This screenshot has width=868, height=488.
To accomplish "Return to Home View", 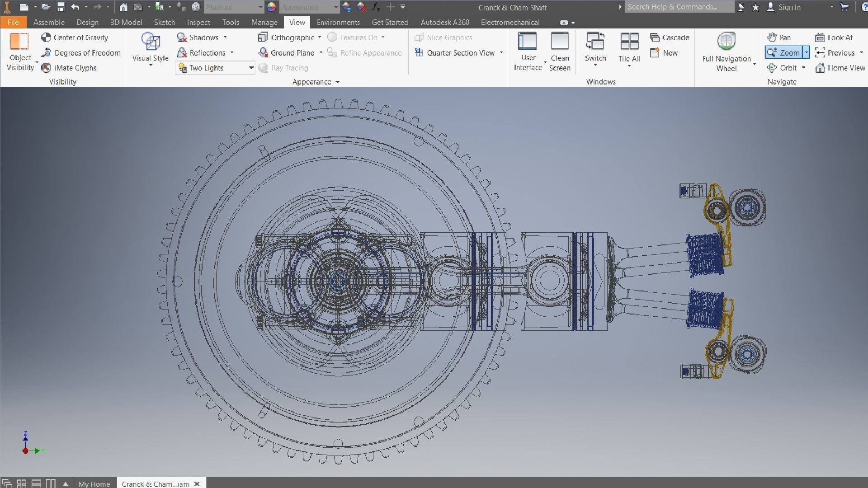I will [x=840, y=68].
